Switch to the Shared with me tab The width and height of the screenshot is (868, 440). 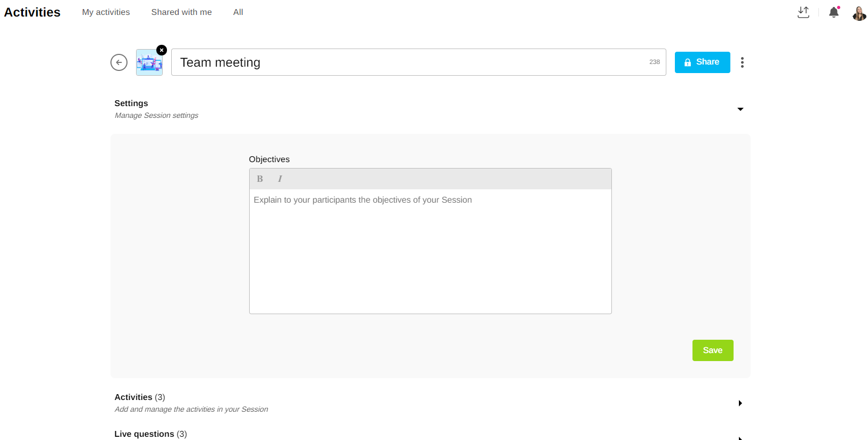point(181,12)
